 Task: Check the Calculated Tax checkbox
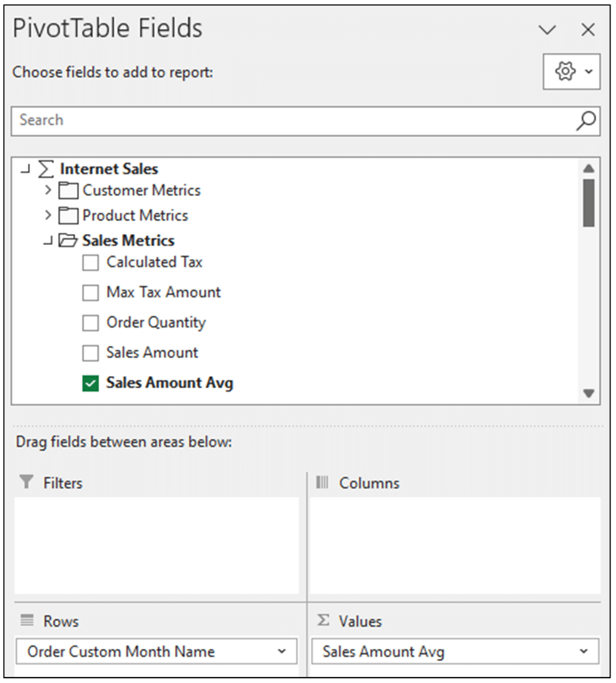[90, 262]
